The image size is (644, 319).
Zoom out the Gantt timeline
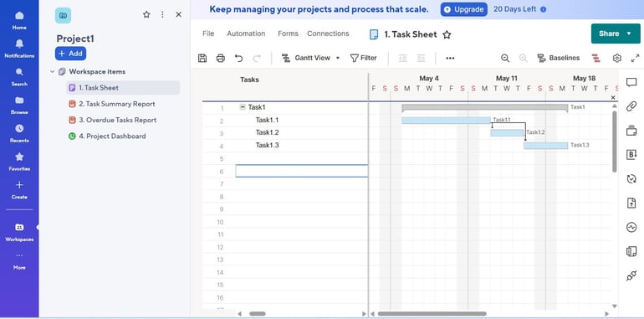coord(505,58)
